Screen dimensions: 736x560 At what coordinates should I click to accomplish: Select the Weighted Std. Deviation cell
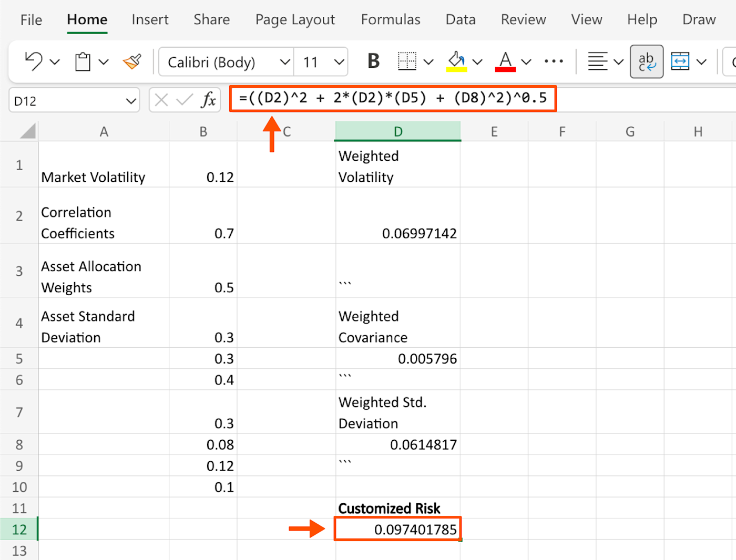pyautogui.click(x=398, y=412)
